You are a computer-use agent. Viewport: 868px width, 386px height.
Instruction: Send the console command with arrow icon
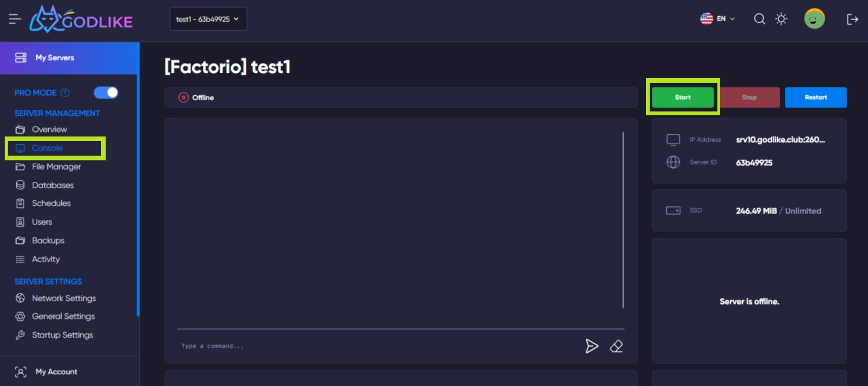[592, 346]
